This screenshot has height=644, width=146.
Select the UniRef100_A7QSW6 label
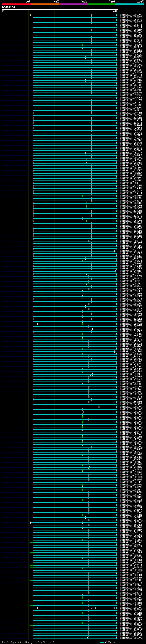coord(131,294)
